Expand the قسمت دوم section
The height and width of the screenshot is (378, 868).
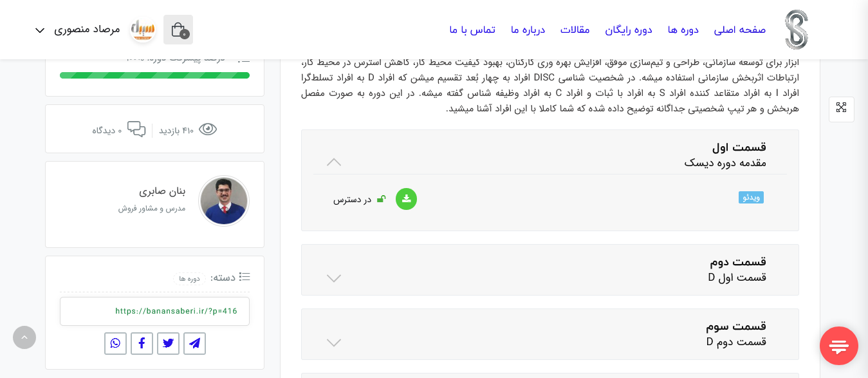tap(333, 278)
